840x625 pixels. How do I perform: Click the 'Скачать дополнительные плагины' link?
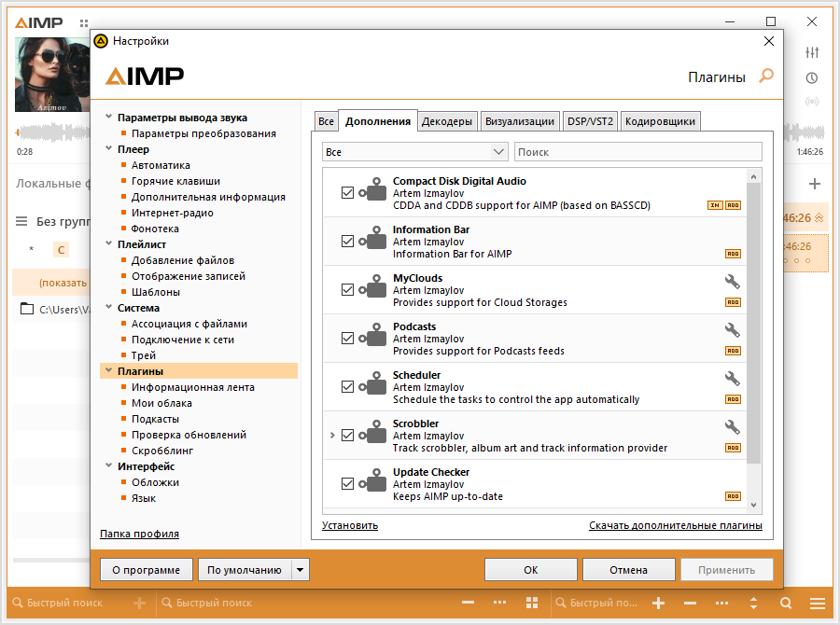pyautogui.click(x=675, y=526)
